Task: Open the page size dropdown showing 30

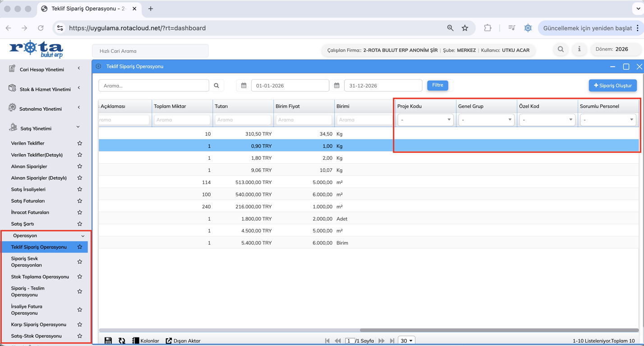Action: tap(406, 341)
